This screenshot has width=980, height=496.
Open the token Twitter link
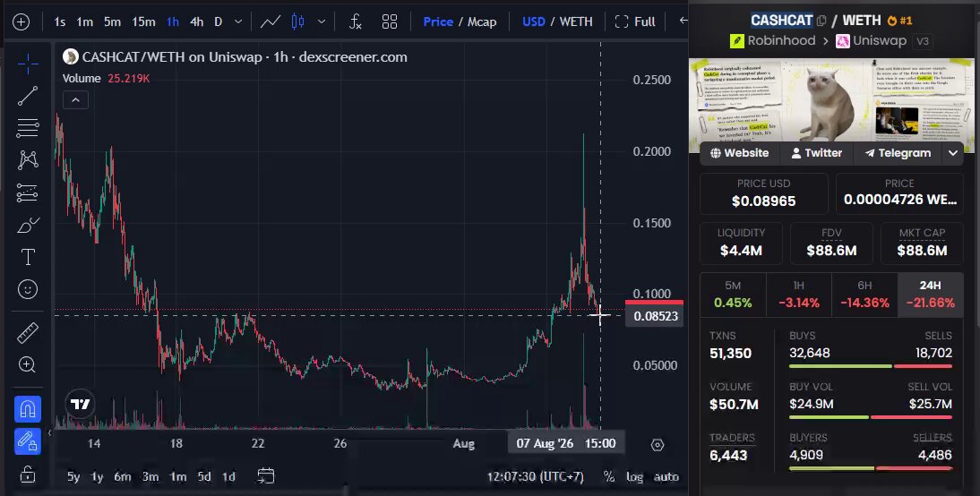click(x=816, y=153)
